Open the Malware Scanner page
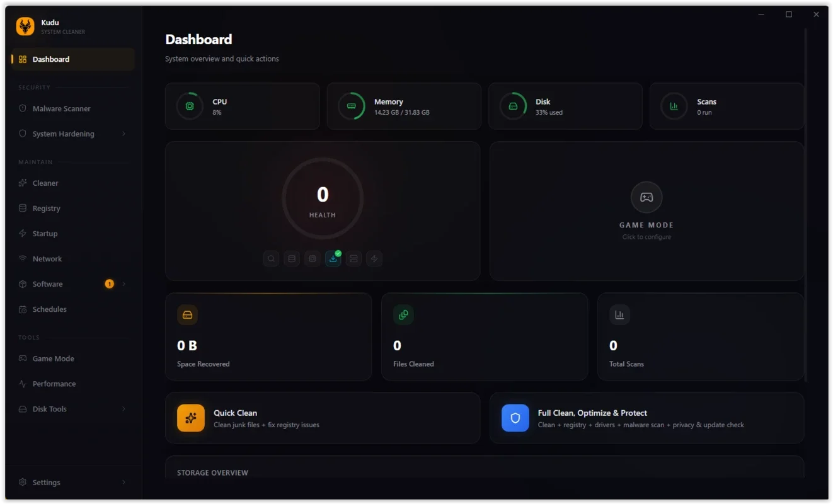The image size is (833, 504). tap(61, 108)
